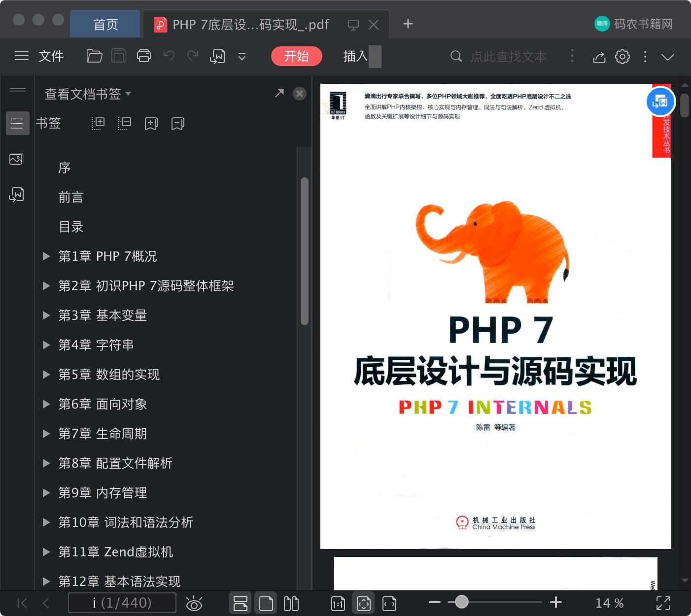Open a new tab with plus

[408, 24]
